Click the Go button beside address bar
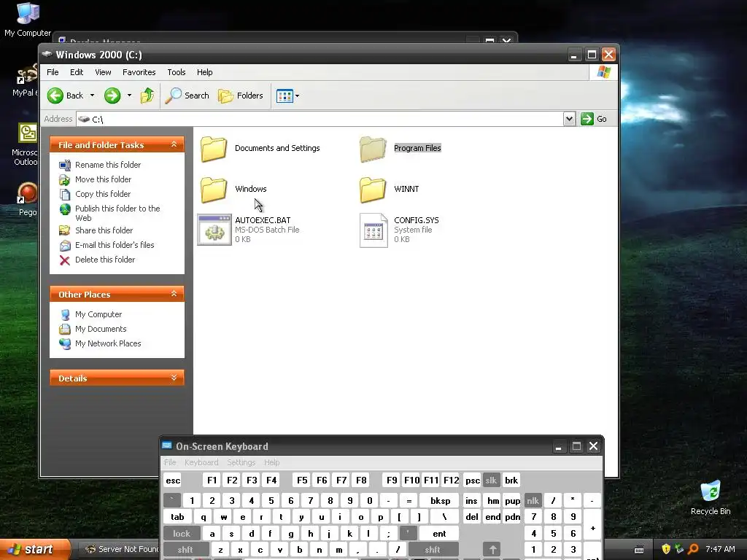The image size is (747, 560). point(594,119)
